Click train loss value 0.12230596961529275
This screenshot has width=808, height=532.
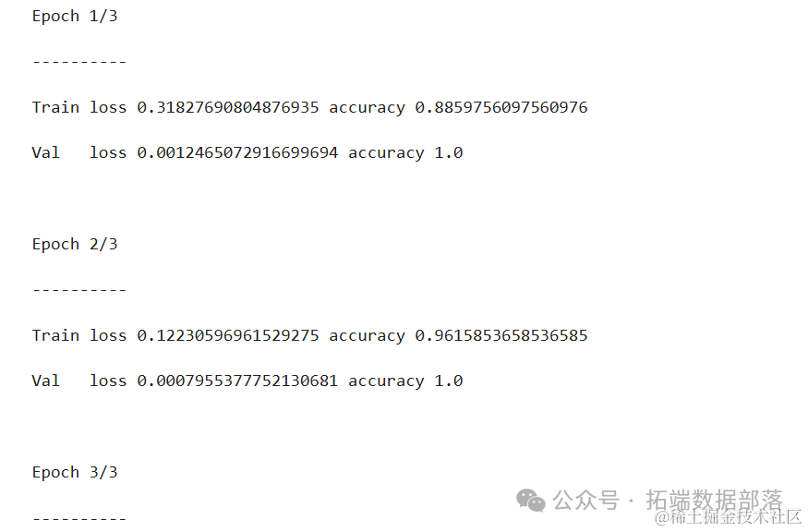pos(228,335)
